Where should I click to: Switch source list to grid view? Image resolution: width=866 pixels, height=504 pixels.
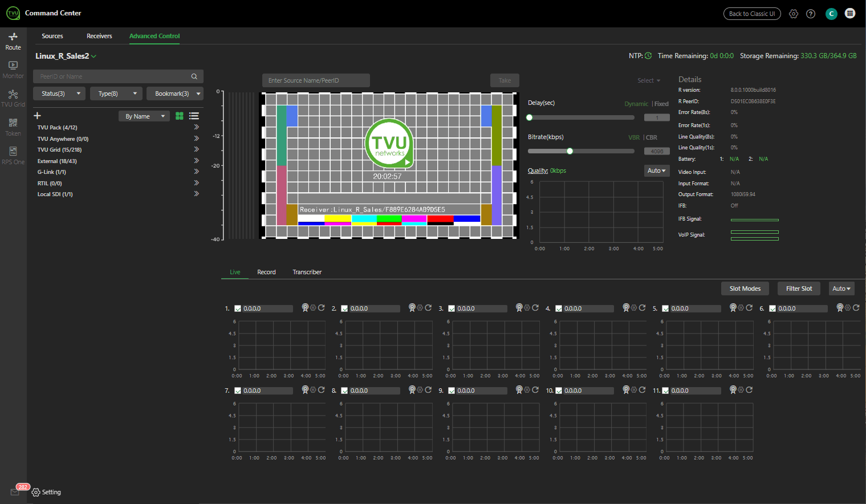click(x=180, y=116)
